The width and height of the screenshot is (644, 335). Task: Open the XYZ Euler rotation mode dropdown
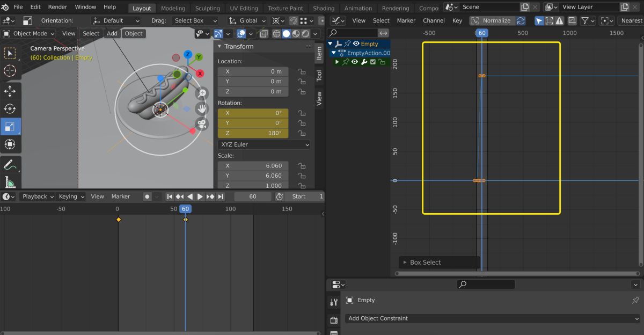(264, 144)
